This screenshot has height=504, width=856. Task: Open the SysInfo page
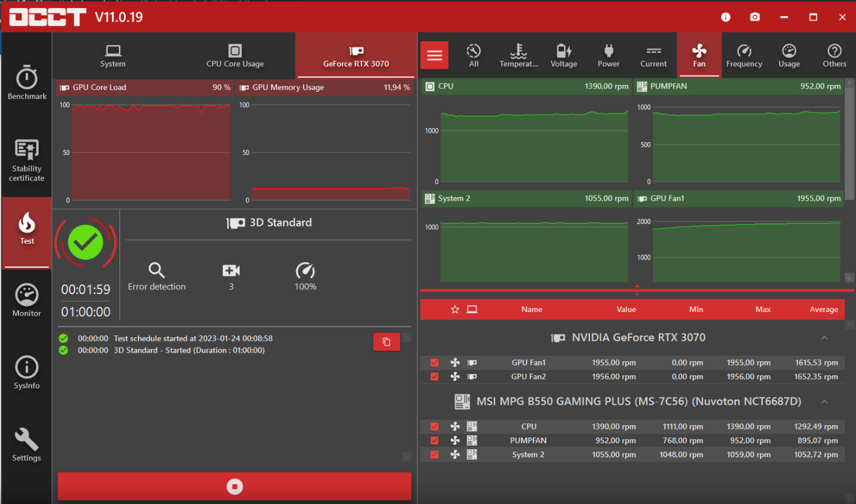tap(26, 373)
